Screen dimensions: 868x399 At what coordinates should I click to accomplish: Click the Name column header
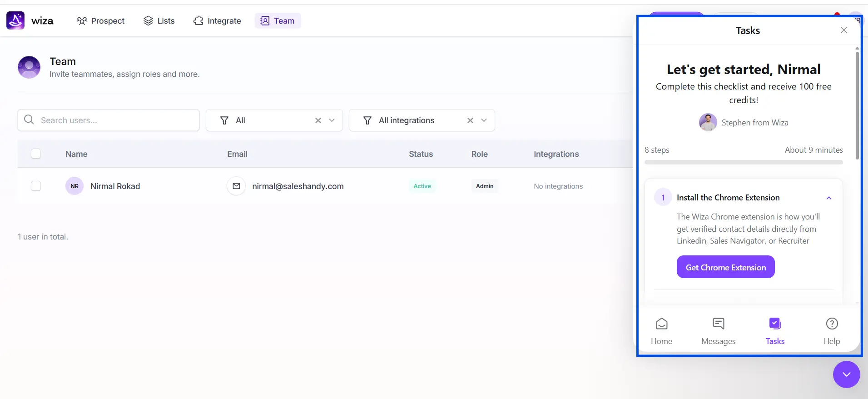click(76, 154)
